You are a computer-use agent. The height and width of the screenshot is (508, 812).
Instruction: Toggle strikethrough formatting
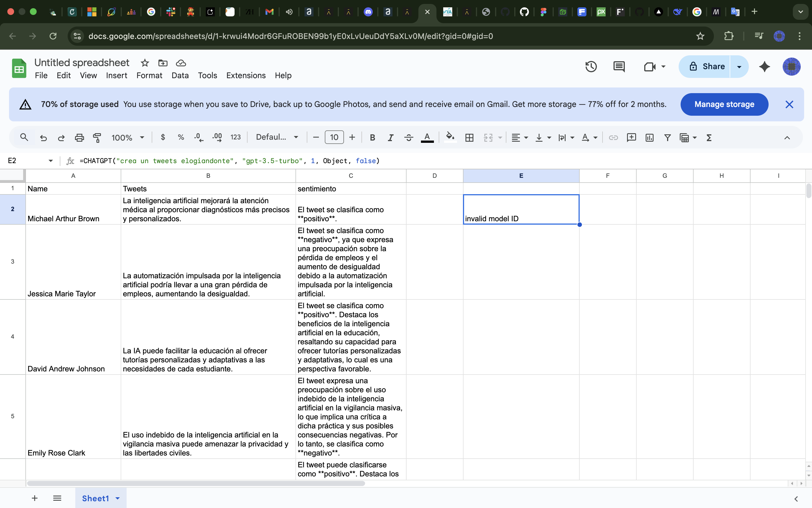(408, 137)
